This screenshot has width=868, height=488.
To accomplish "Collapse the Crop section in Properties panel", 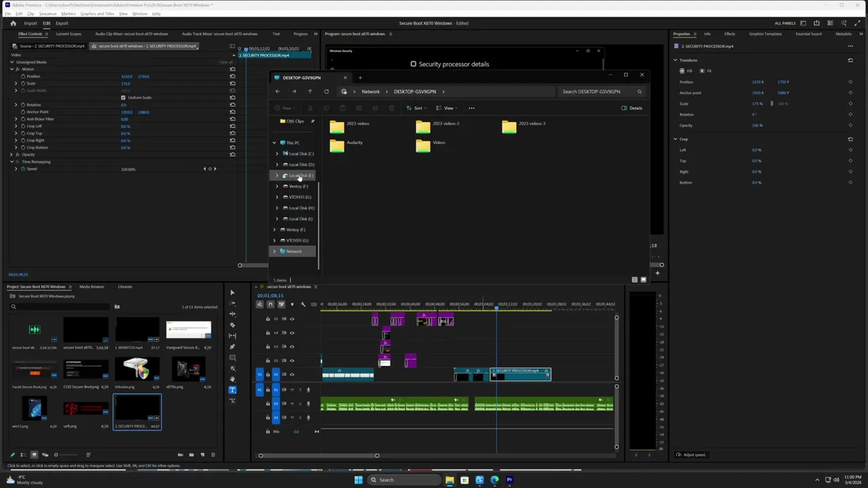I will click(x=675, y=139).
